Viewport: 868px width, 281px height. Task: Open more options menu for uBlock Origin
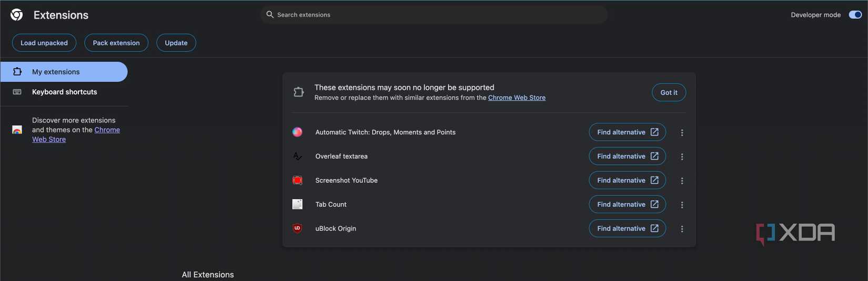point(682,229)
